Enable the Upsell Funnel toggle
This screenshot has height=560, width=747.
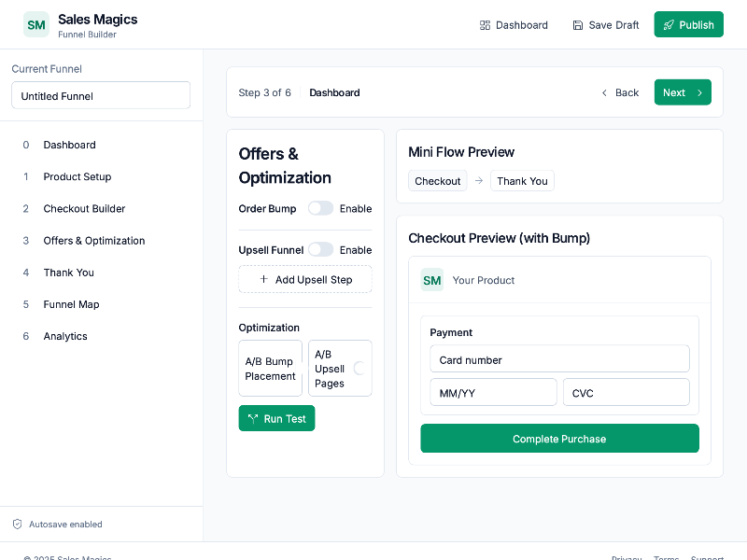point(320,250)
